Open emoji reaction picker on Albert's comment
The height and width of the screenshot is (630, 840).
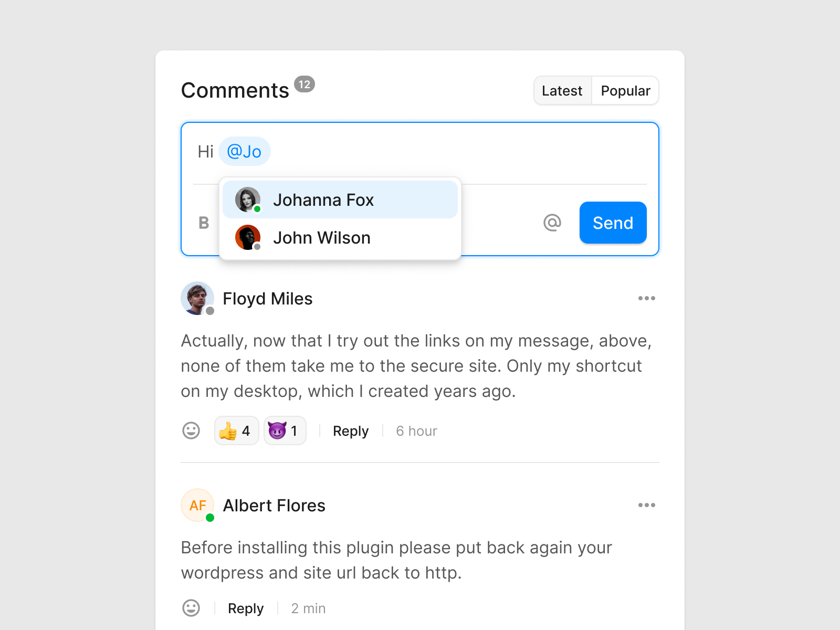191,608
